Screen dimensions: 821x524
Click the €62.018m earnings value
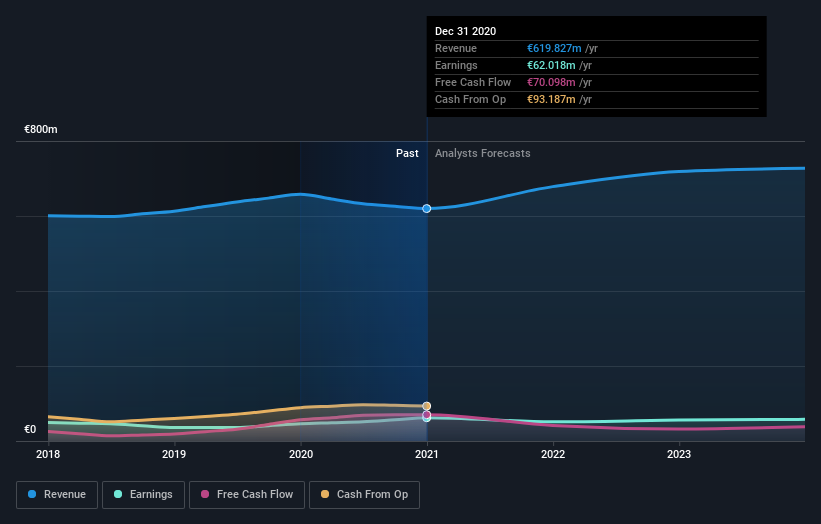(x=551, y=65)
